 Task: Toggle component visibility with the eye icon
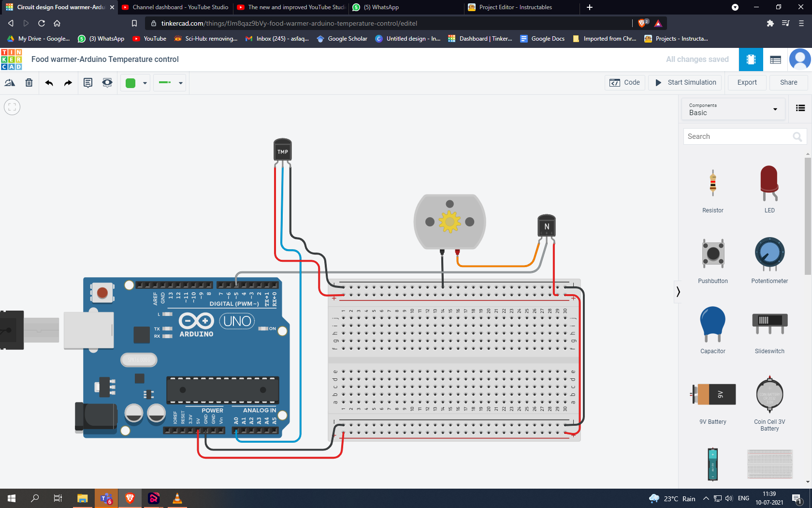tap(107, 82)
